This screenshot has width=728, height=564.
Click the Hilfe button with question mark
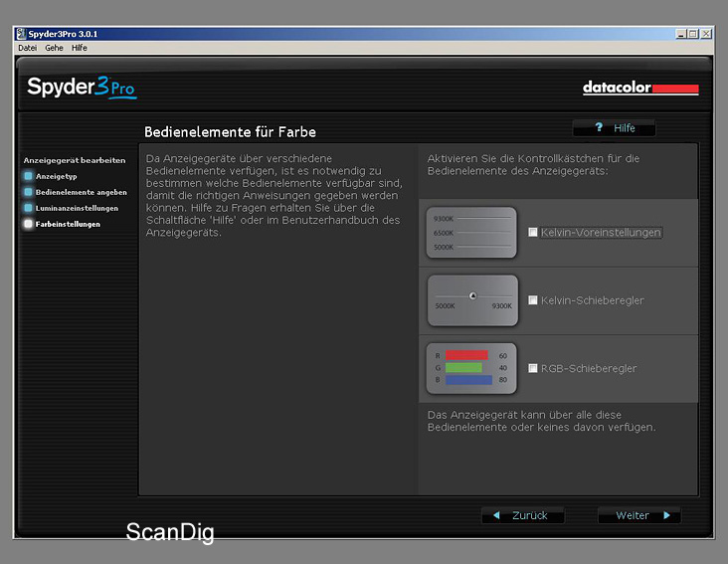point(615,128)
